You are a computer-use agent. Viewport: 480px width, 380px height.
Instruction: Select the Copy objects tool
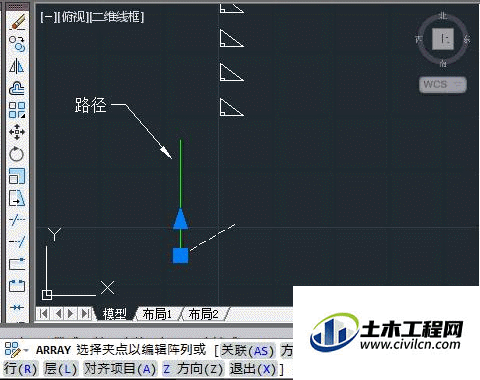click(x=17, y=44)
